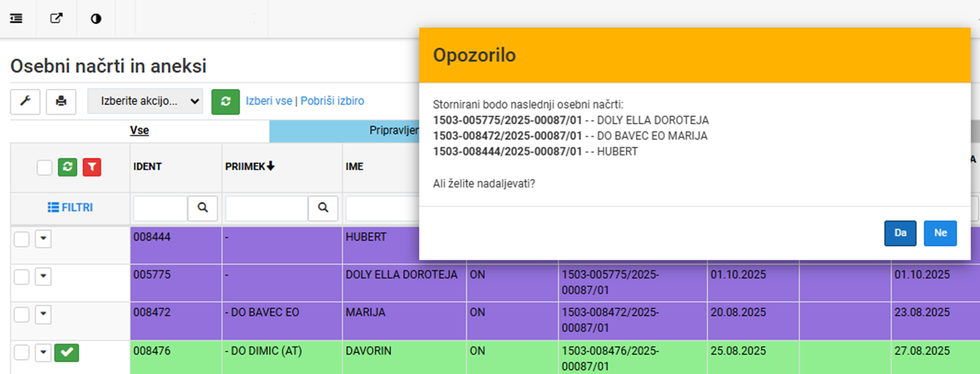The height and width of the screenshot is (374, 980).
Task: Click Opozorilo dialog title
Action: [x=474, y=55]
